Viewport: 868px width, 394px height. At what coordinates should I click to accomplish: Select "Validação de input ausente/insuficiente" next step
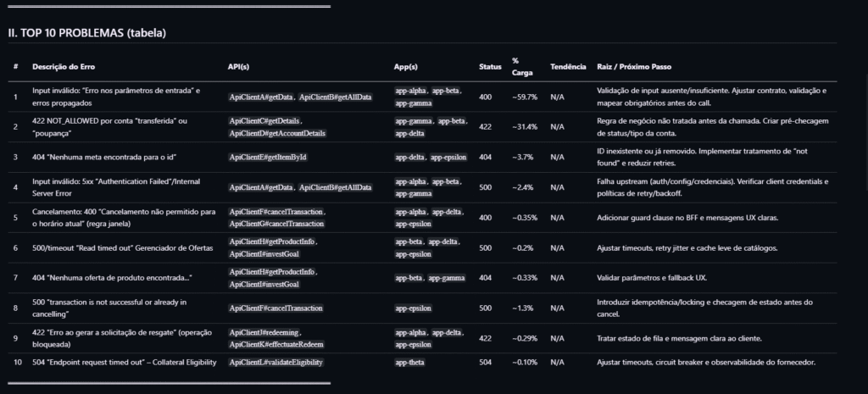[711, 97]
